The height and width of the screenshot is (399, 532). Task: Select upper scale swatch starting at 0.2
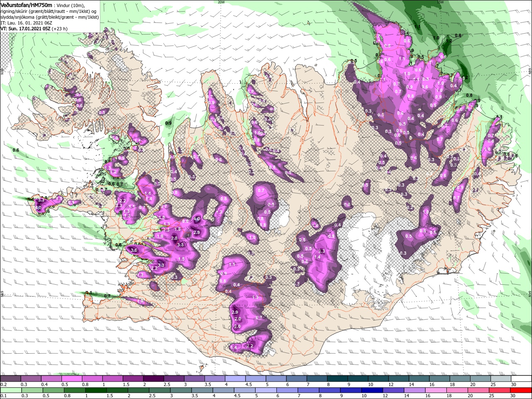point(11,379)
